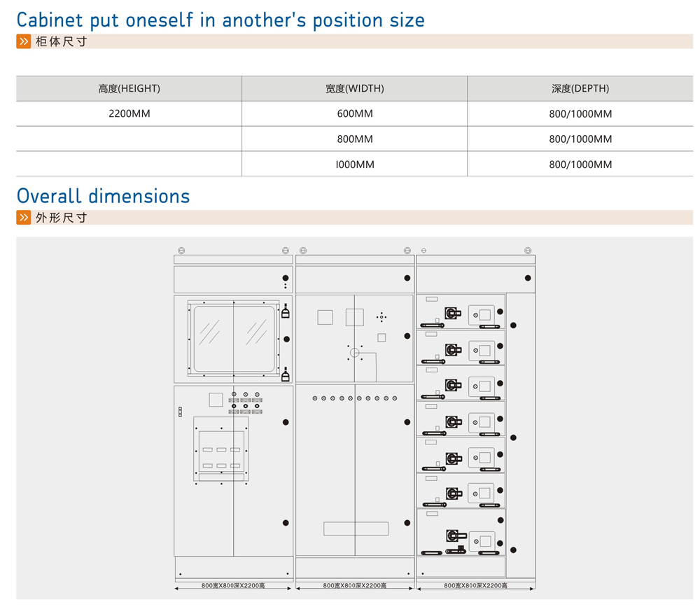The width and height of the screenshot is (700, 609).
Task: Click the wide rectangular nameplate on the middle cabinet's lower door
Action: click(x=356, y=528)
